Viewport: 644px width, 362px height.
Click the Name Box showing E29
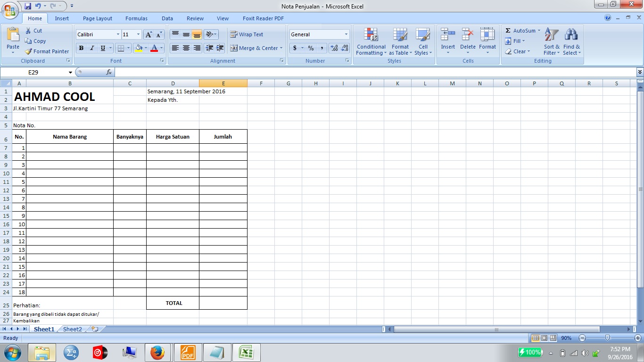[33, 73]
